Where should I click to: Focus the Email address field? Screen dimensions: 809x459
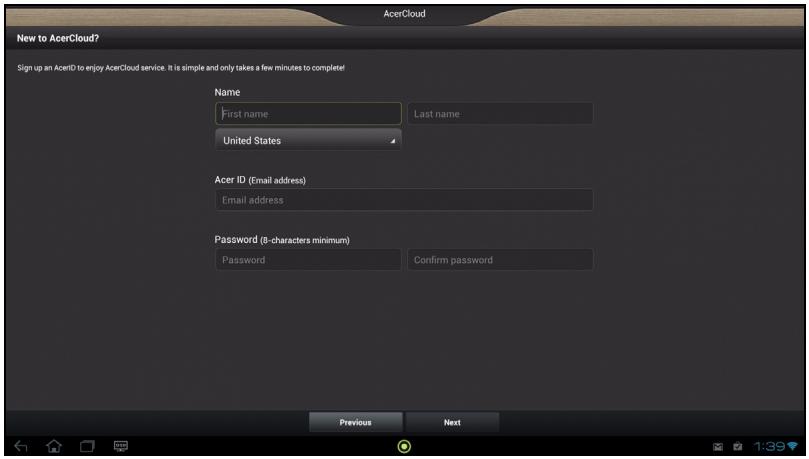[x=404, y=200]
